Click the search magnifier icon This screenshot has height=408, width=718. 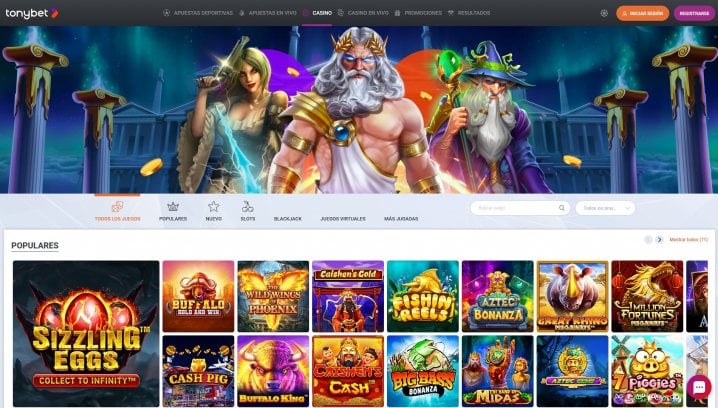pyautogui.click(x=562, y=208)
